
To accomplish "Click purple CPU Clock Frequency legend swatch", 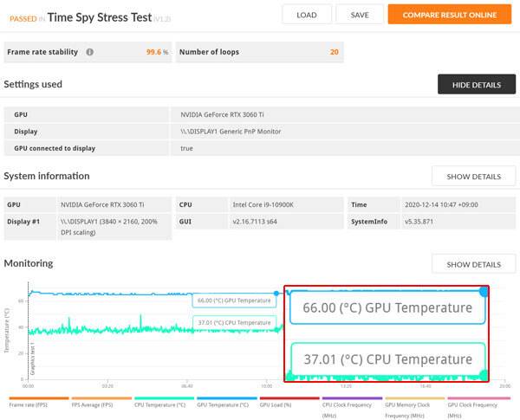I will [350, 398].
